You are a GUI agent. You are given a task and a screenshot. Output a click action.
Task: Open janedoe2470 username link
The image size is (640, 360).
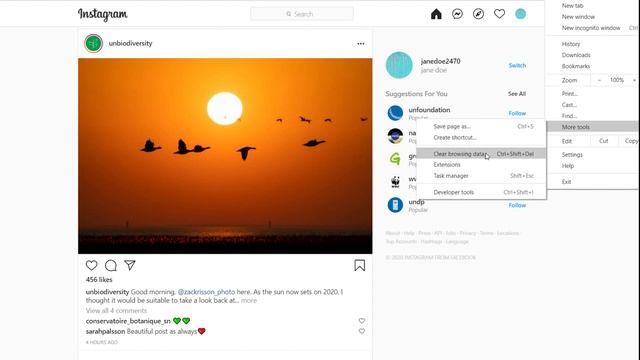(x=440, y=61)
